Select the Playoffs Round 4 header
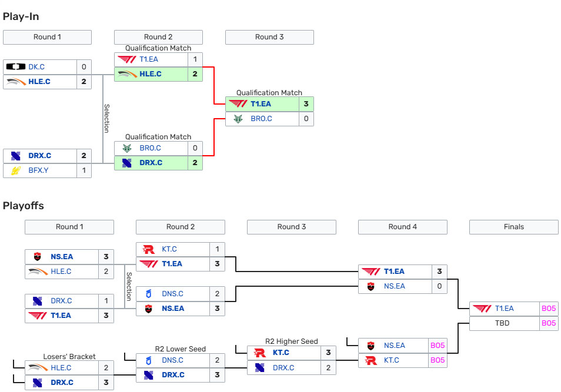The image size is (561, 392). (402, 227)
